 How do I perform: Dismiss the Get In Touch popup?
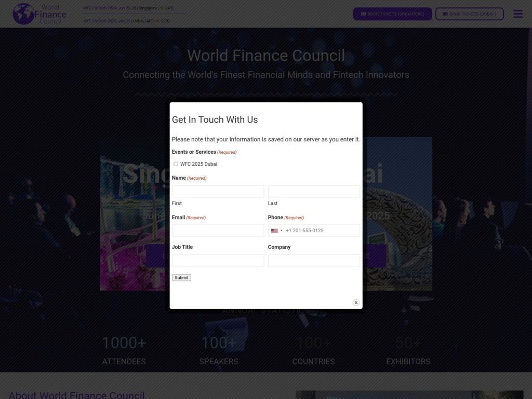tap(356, 302)
